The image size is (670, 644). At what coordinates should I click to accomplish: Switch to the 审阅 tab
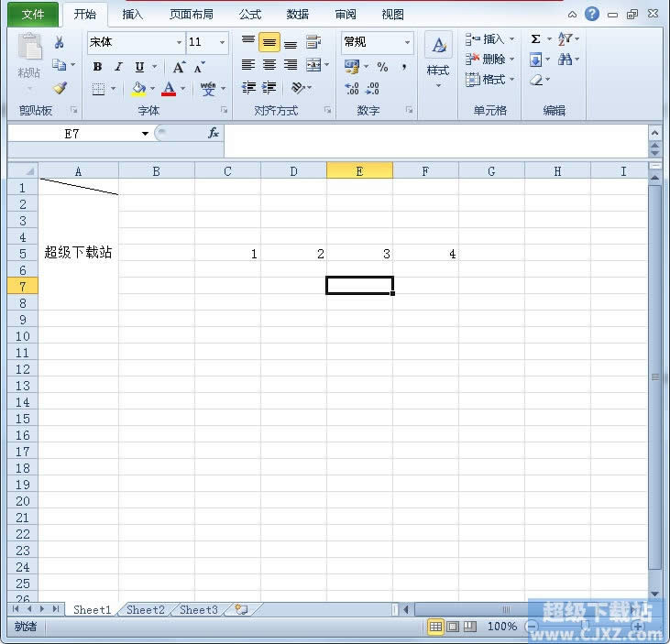tap(346, 15)
